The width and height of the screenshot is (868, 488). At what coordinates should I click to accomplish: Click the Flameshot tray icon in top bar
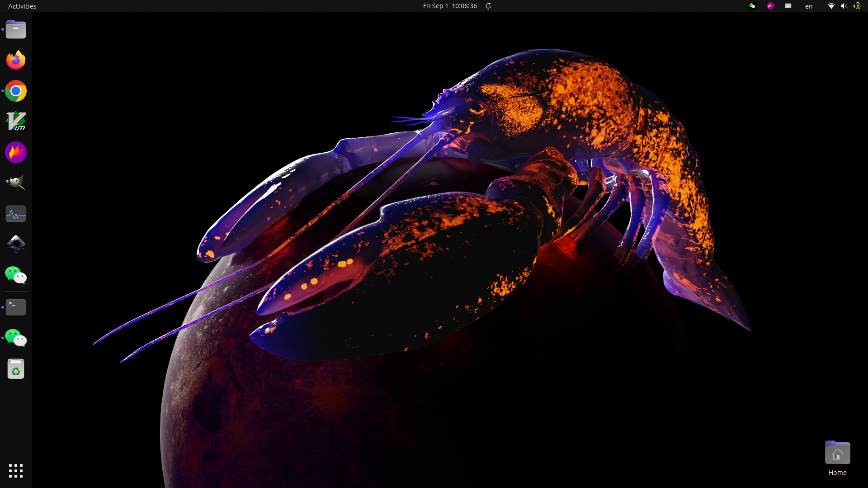tap(770, 6)
